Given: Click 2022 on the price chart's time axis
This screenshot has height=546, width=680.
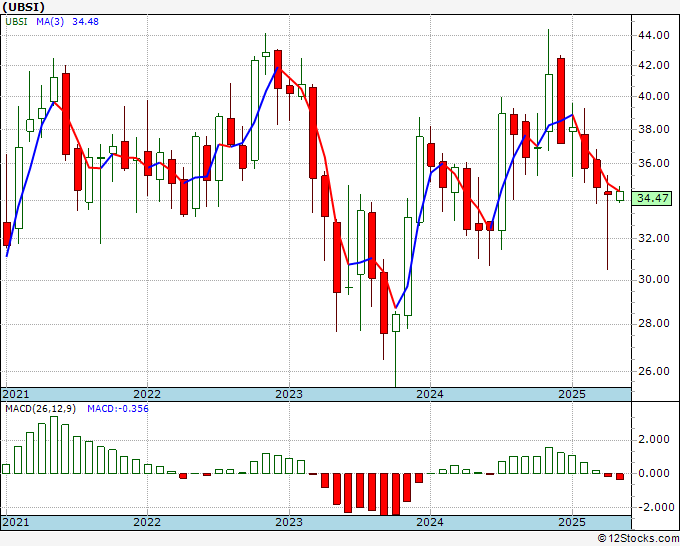Looking at the screenshot, I should coord(147,394).
